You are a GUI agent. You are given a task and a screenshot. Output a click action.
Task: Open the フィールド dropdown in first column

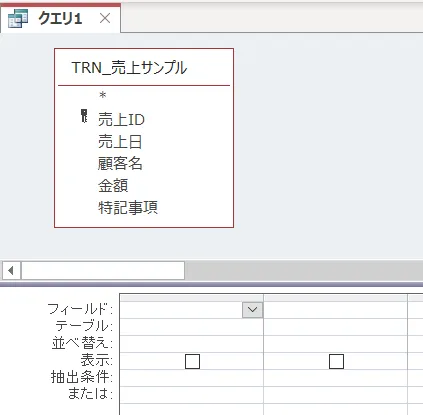click(x=252, y=310)
